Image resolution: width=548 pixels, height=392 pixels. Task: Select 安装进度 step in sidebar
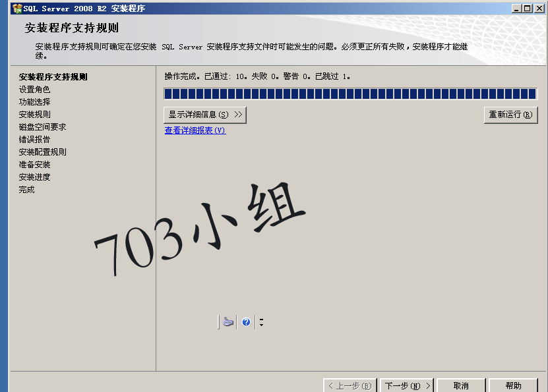34,177
